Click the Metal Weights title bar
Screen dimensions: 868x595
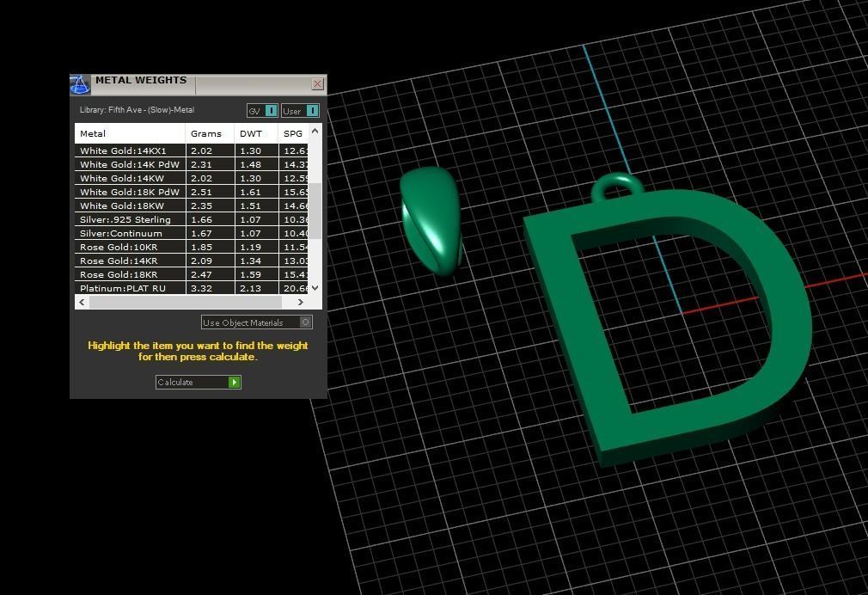pos(199,85)
